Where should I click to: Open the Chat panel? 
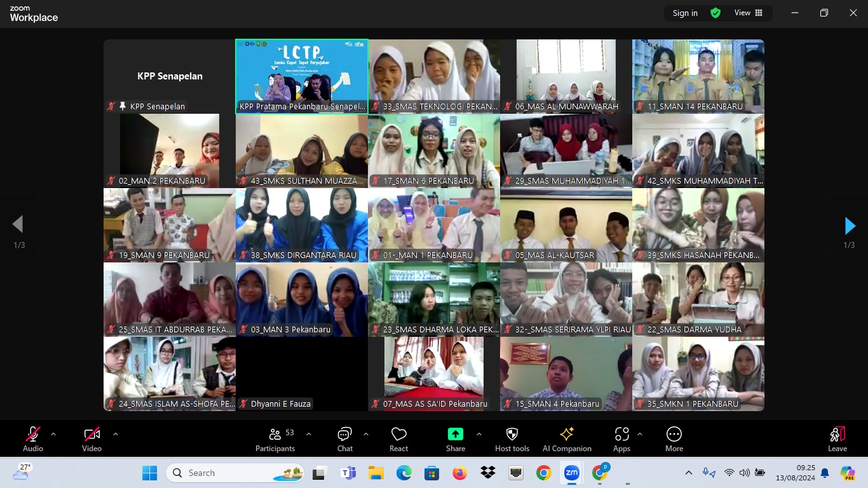(x=345, y=439)
